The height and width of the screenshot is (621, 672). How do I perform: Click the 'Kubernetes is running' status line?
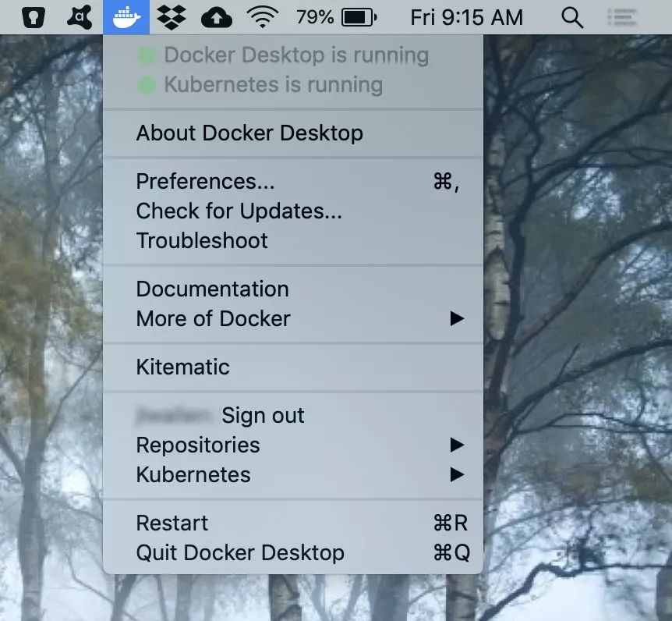click(293, 85)
